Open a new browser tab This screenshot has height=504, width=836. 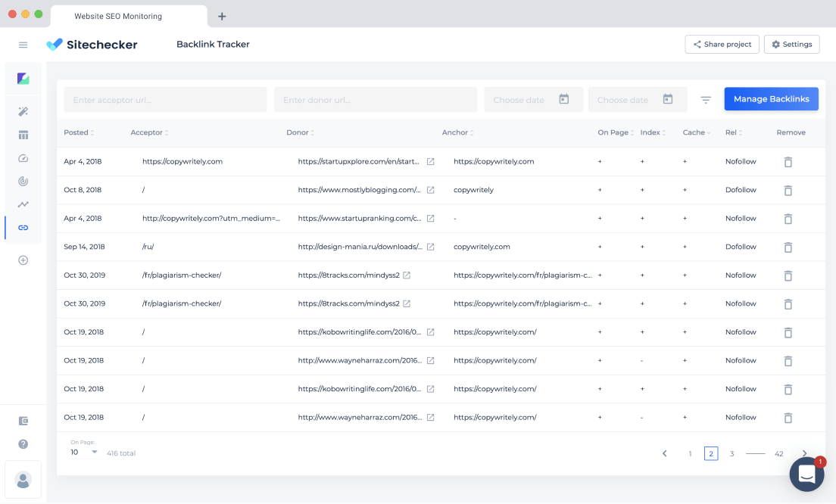click(222, 17)
